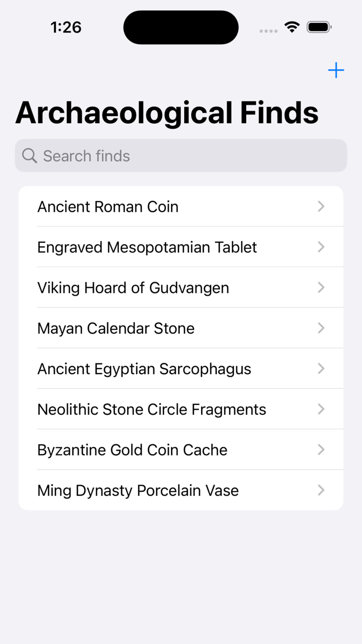The height and width of the screenshot is (644, 362).
Task: Tap the plus icon to add a find
Action: click(x=336, y=70)
